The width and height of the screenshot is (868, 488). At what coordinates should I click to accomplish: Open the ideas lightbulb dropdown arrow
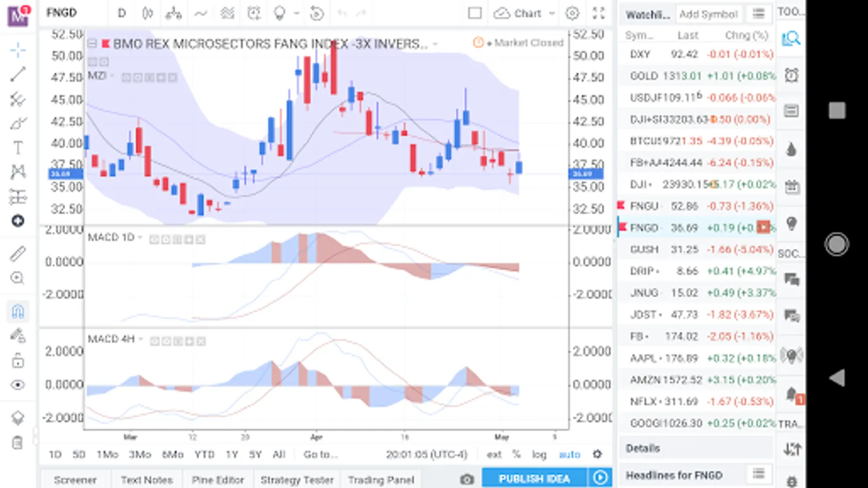point(296,13)
